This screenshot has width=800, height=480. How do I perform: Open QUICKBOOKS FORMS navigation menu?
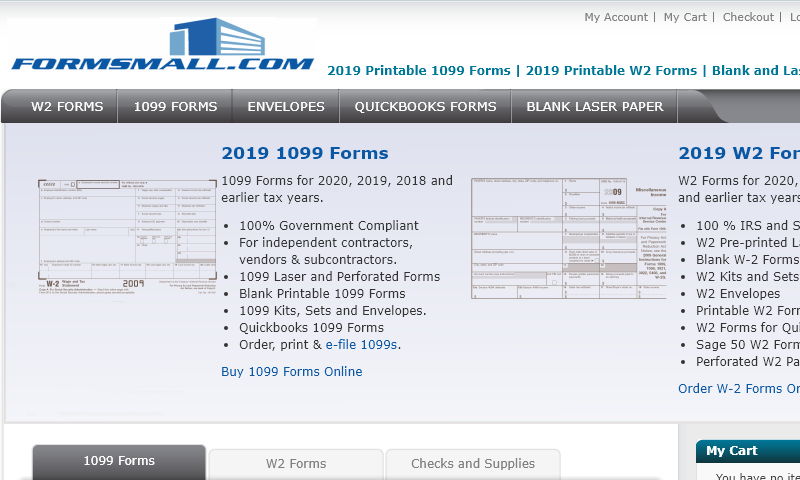coord(425,106)
